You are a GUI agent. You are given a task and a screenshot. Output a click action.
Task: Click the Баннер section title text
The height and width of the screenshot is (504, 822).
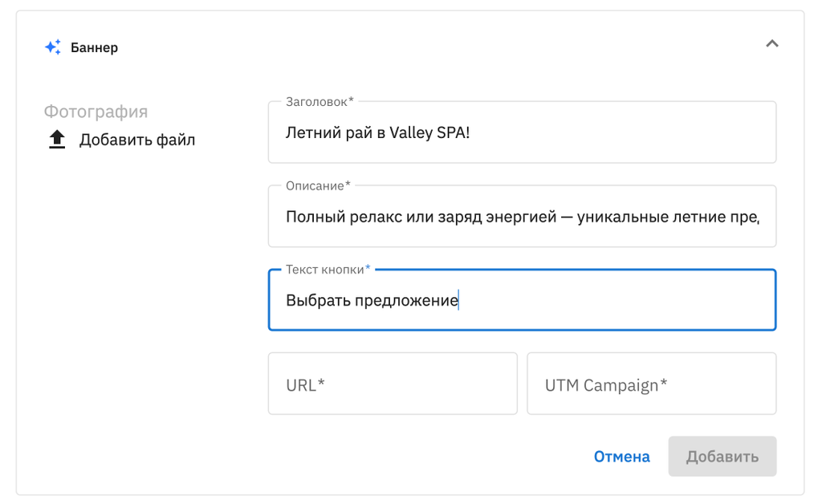[94, 47]
